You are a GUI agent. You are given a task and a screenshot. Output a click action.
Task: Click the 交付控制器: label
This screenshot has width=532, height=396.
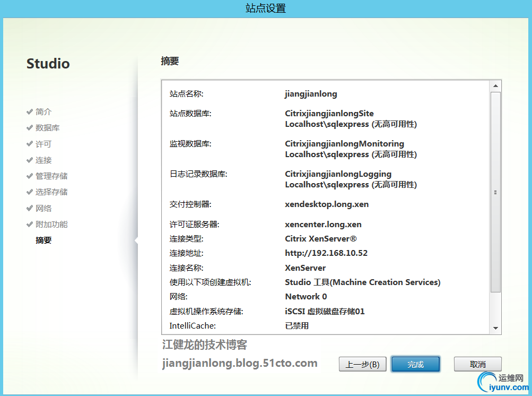pos(190,204)
